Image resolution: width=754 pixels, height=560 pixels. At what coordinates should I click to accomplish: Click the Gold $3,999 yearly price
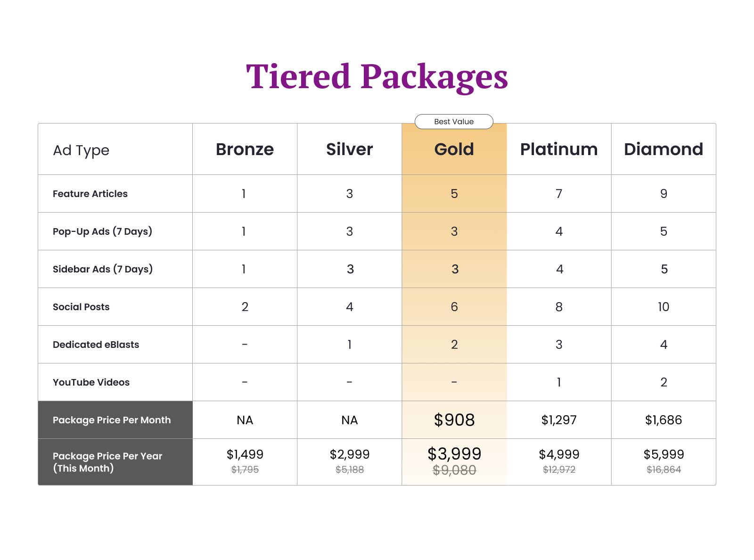pos(454,454)
